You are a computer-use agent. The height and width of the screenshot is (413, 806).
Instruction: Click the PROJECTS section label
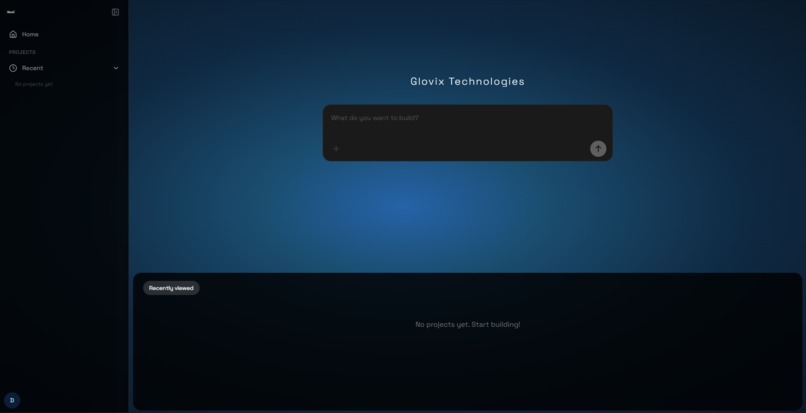tap(22, 52)
